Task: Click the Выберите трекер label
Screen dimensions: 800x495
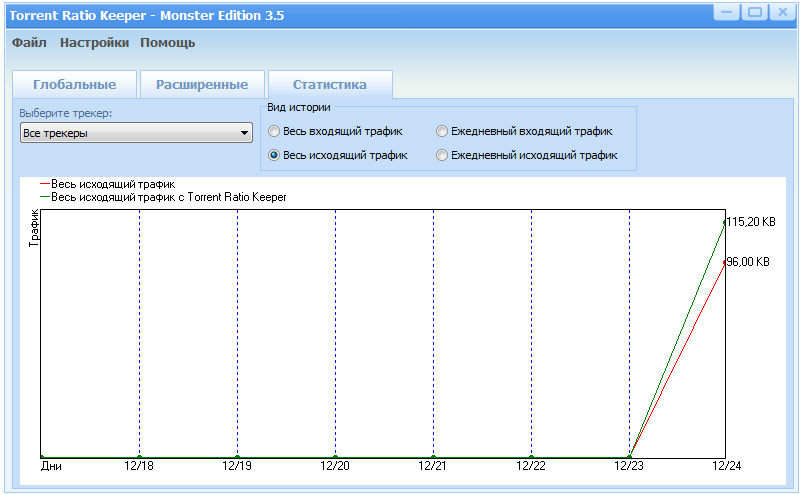Action: [66, 113]
